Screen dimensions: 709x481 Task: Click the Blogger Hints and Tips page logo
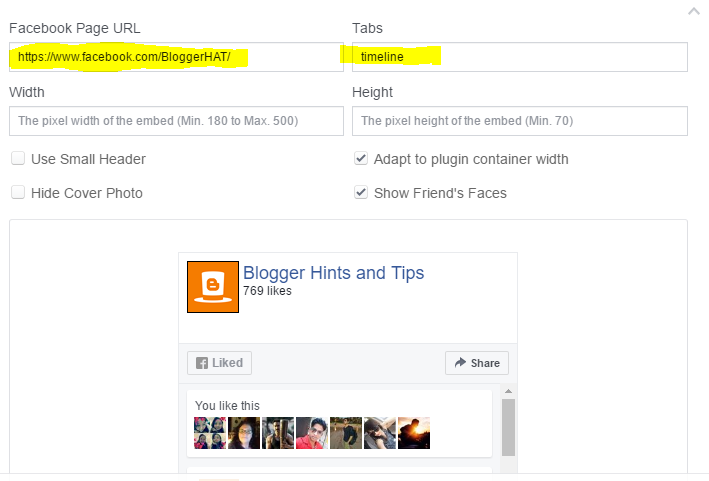click(x=213, y=287)
